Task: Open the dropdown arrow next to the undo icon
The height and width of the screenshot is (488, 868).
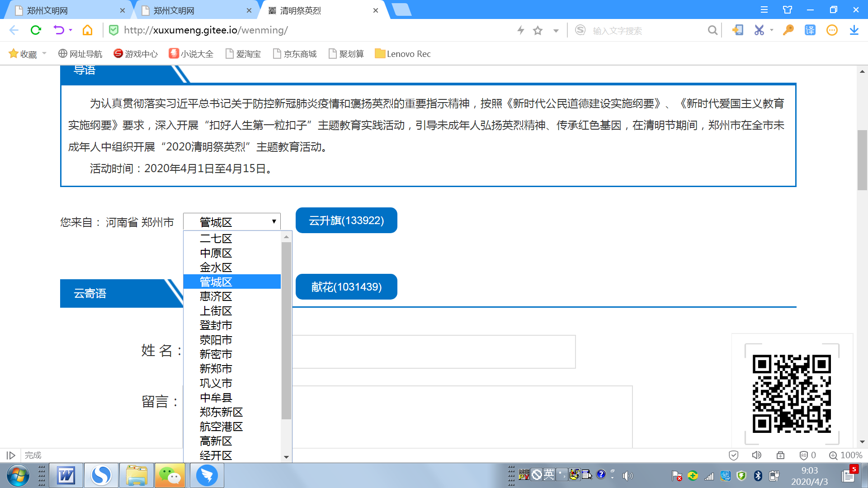Action: tap(71, 30)
